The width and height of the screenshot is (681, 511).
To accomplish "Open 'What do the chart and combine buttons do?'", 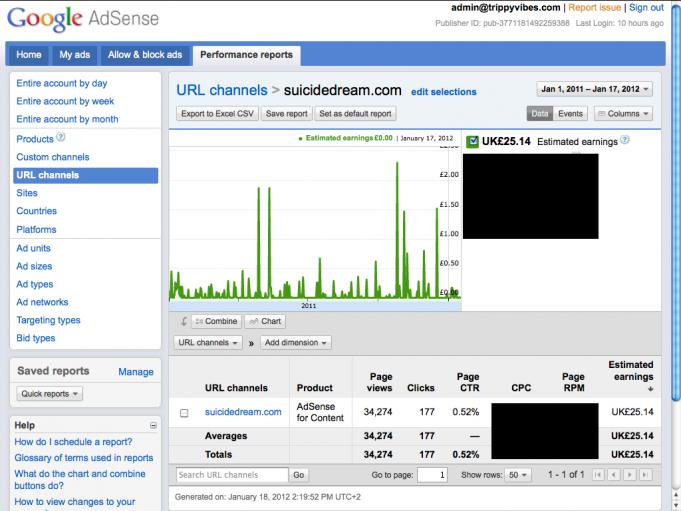I will pyautogui.click(x=80, y=480).
